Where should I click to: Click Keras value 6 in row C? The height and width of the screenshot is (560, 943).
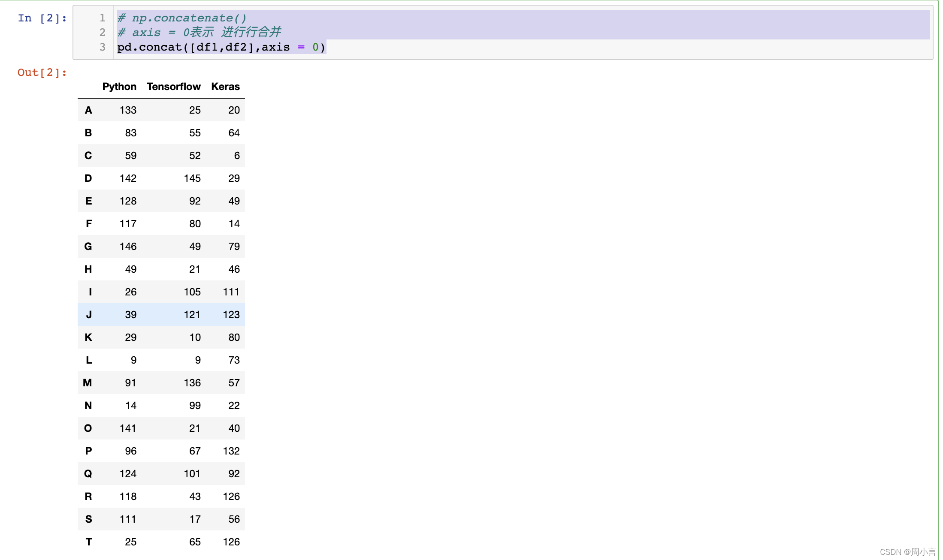click(x=237, y=156)
